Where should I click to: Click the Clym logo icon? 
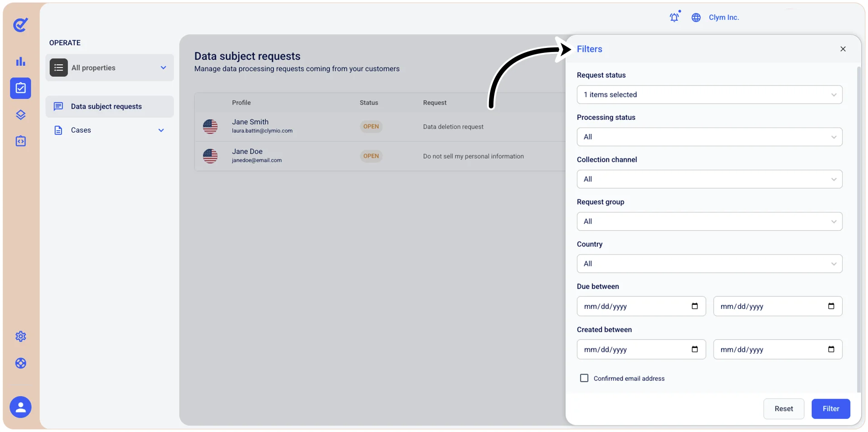[20, 25]
